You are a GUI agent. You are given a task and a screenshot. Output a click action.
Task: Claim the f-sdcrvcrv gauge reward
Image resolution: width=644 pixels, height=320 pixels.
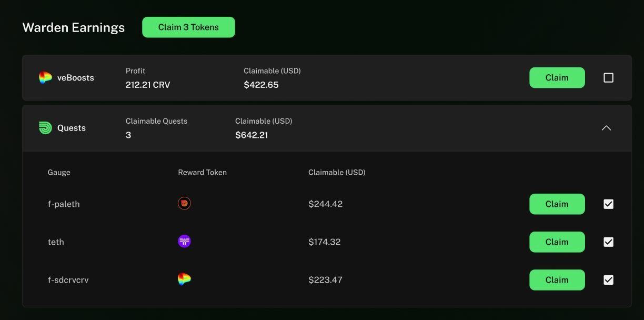[557, 280]
